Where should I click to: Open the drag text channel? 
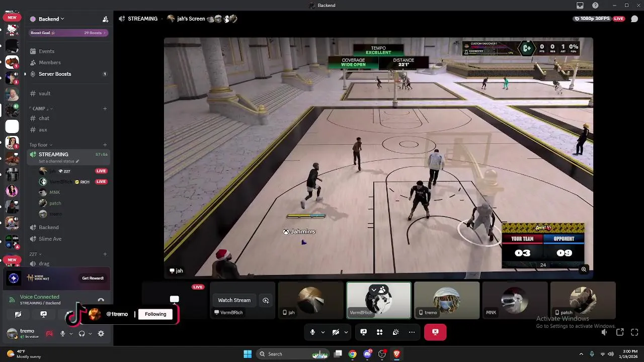tap(68, 263)
